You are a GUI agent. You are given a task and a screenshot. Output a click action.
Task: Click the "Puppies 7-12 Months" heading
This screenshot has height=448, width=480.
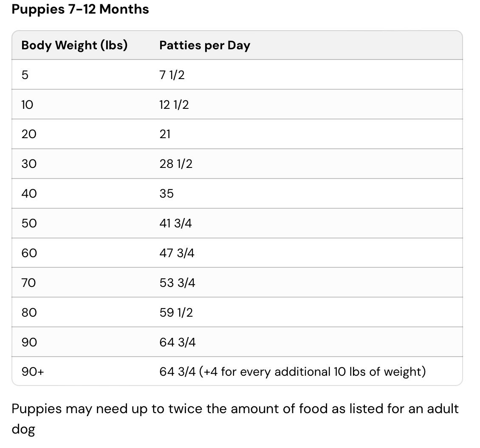80,9
